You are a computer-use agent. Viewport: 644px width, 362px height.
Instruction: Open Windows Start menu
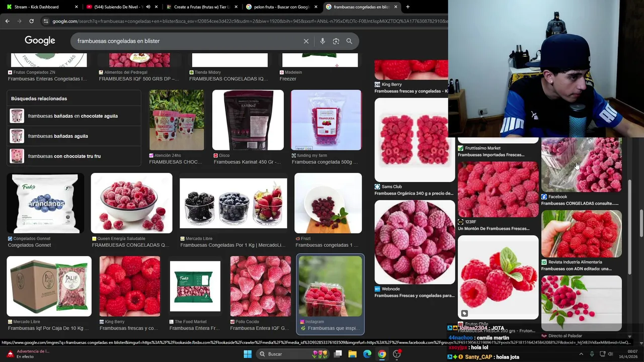[x=248, y=354]
